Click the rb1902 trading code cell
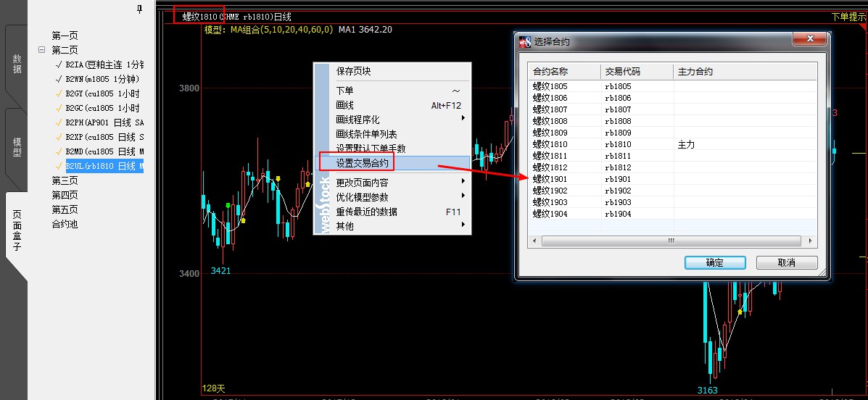 618,191
